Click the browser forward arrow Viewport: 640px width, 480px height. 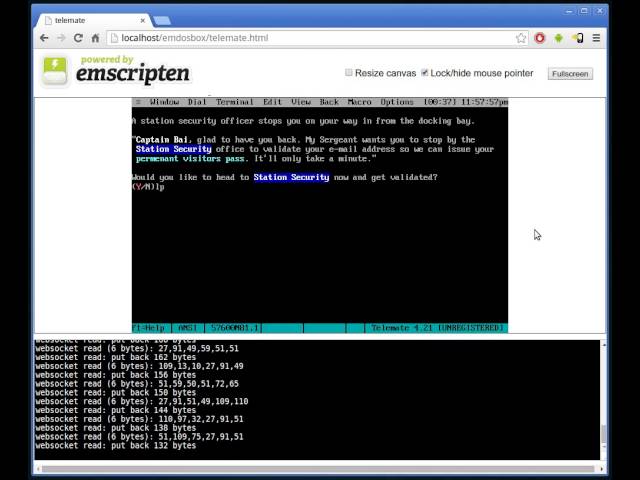point(61,38)
